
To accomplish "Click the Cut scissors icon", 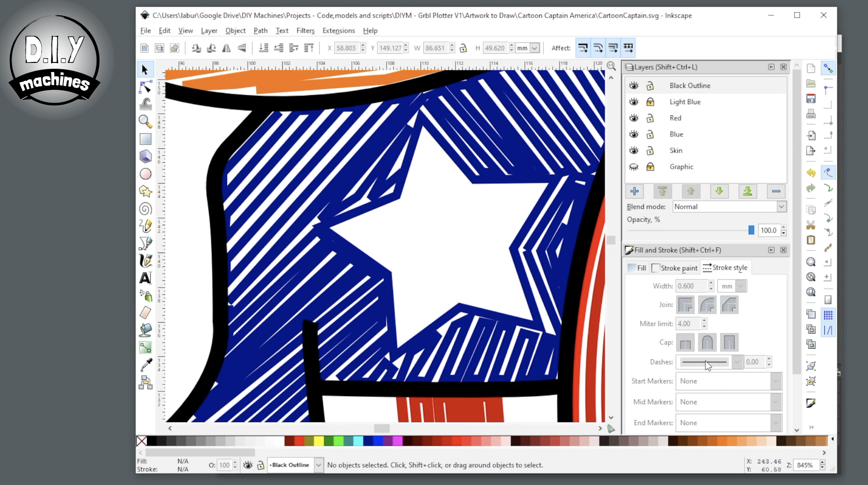I will (x=811, y=225).
